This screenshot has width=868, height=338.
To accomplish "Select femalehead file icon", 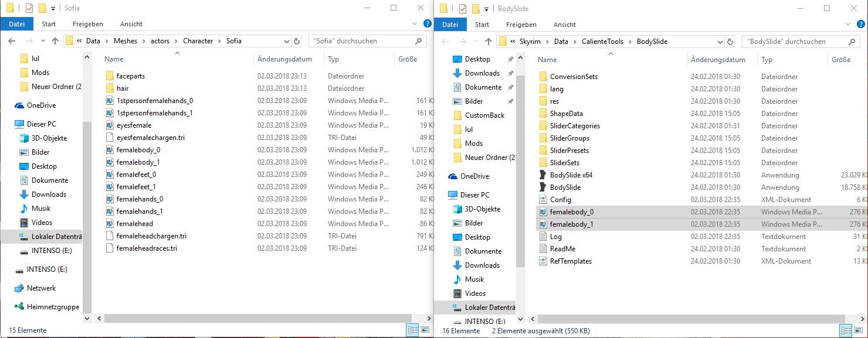I will pyautogui.click(x=110, y=224).
